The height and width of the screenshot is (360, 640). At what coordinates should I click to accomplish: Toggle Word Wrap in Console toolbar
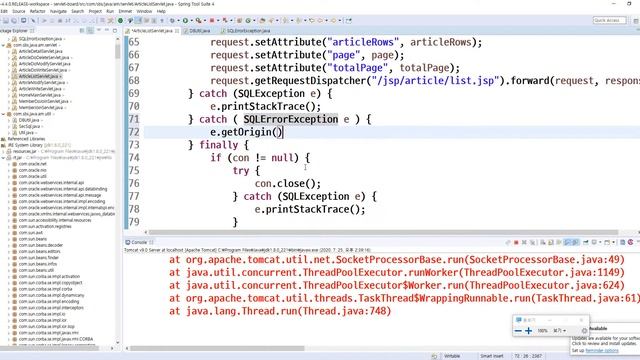coord(559,242)
